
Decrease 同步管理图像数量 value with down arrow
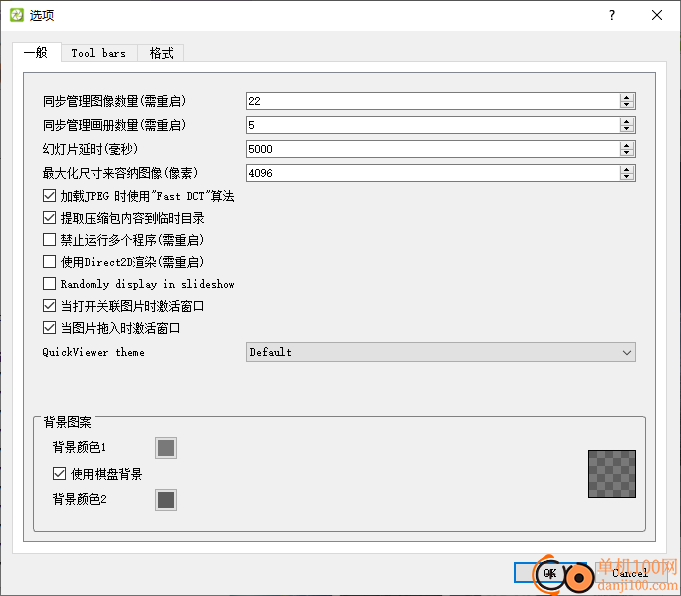tap(626, 105)
